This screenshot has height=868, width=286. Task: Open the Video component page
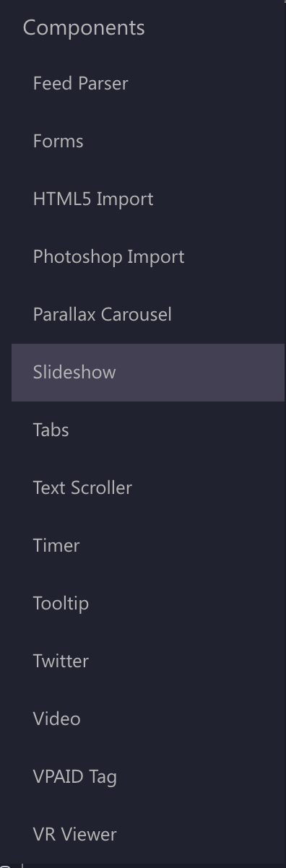coord(148,719)
